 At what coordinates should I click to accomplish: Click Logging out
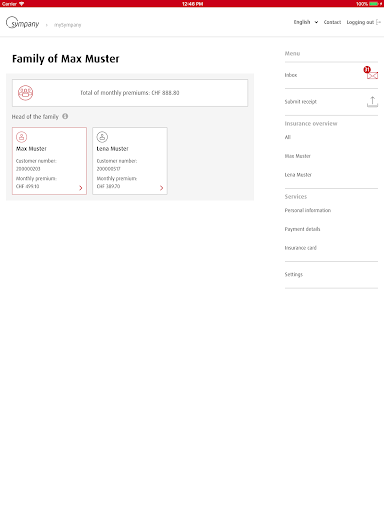pyautogui.click(x=360, y=22)
